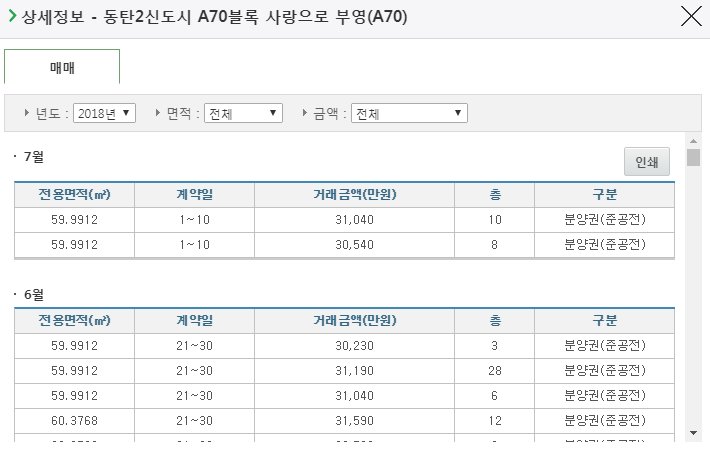Image resolution: width=710 pixels, height=452 pixels.
Task: Click floor value 8 in 7월 table
Action: 494,245
